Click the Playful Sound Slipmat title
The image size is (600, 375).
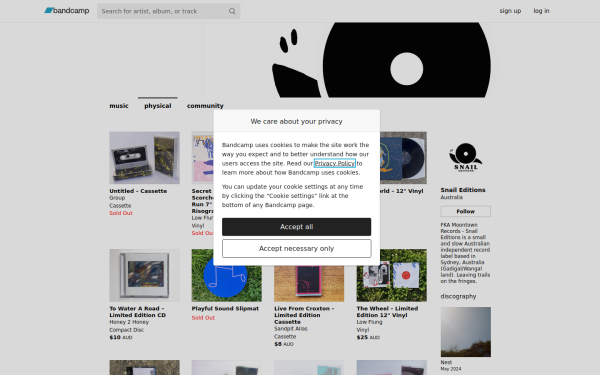(x=225, y=308)
